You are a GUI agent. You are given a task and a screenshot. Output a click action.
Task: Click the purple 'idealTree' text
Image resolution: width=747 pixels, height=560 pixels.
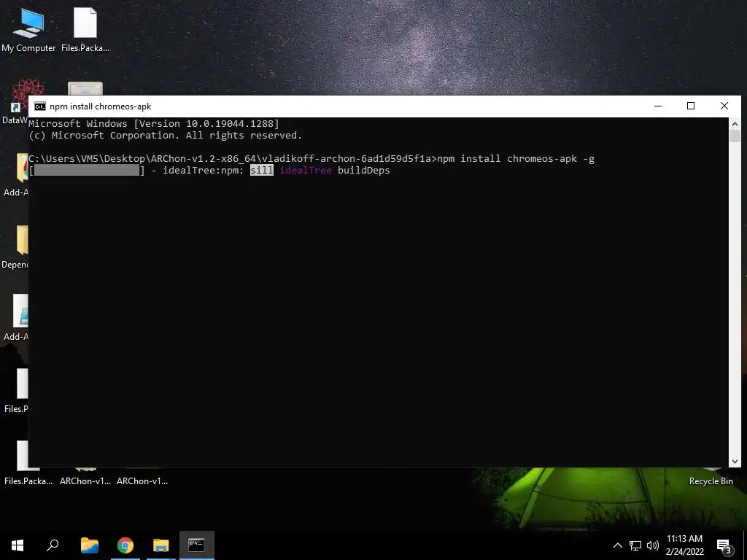(x=306, y=171)
